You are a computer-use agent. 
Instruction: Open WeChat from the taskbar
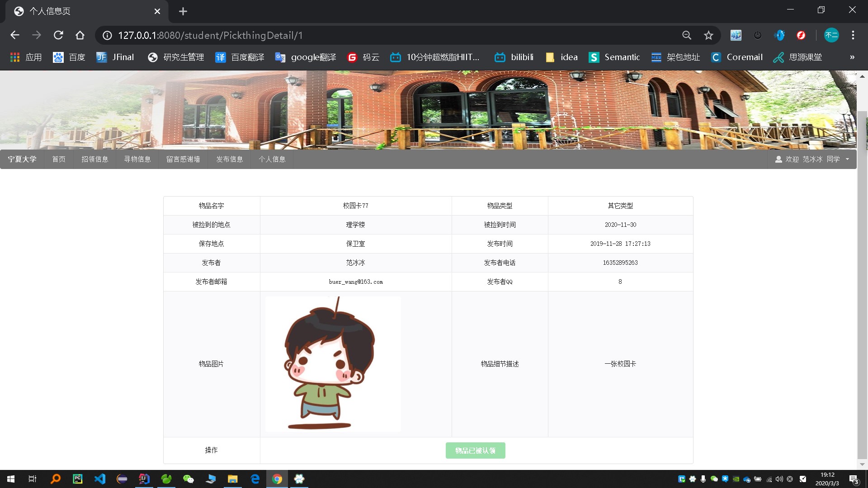[188, 479]
